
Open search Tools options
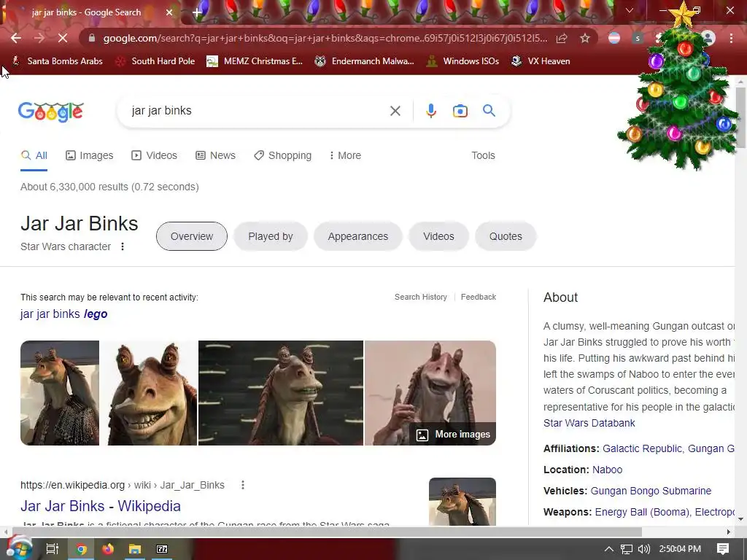[x=483, y=156]
